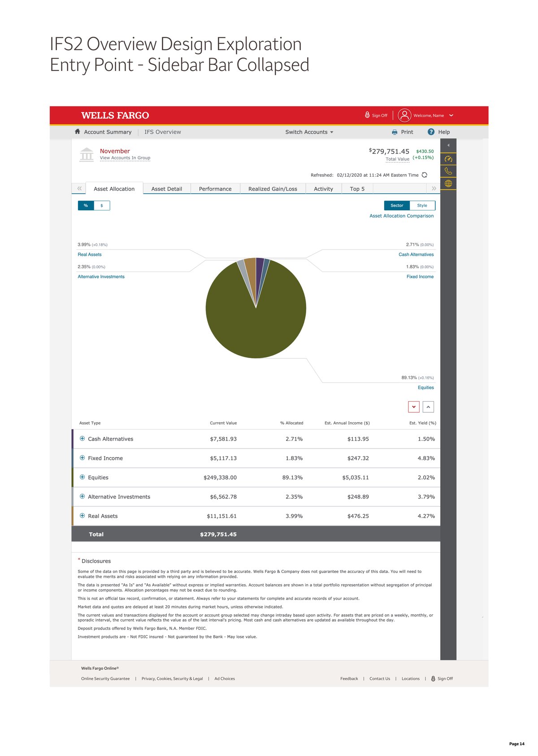Click Alternative Investments chart label

101,276
